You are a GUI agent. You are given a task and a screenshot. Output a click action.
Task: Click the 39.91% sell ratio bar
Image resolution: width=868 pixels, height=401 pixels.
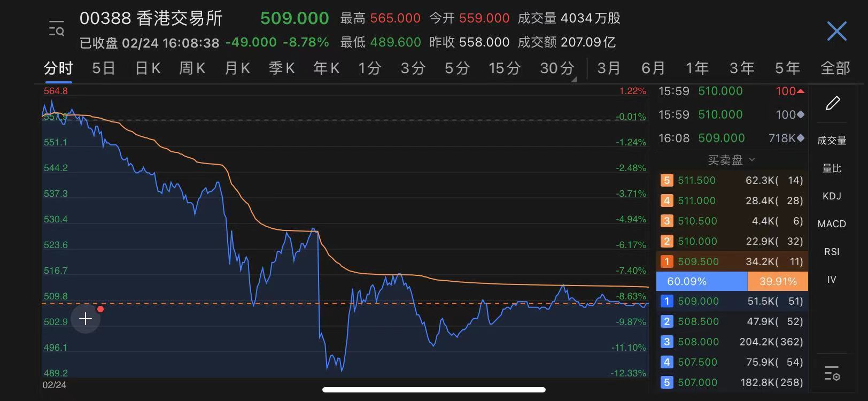click(778, 281)
